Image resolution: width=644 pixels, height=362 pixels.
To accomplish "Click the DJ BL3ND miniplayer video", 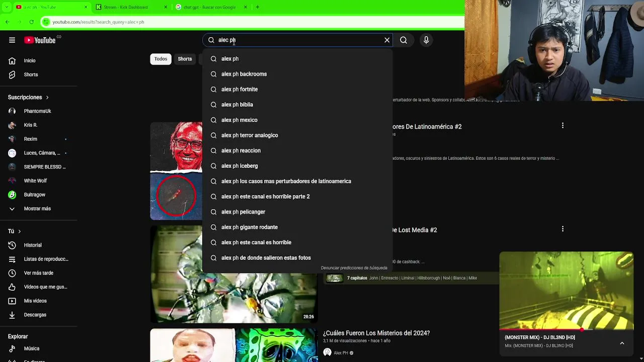I will [566, 291].
